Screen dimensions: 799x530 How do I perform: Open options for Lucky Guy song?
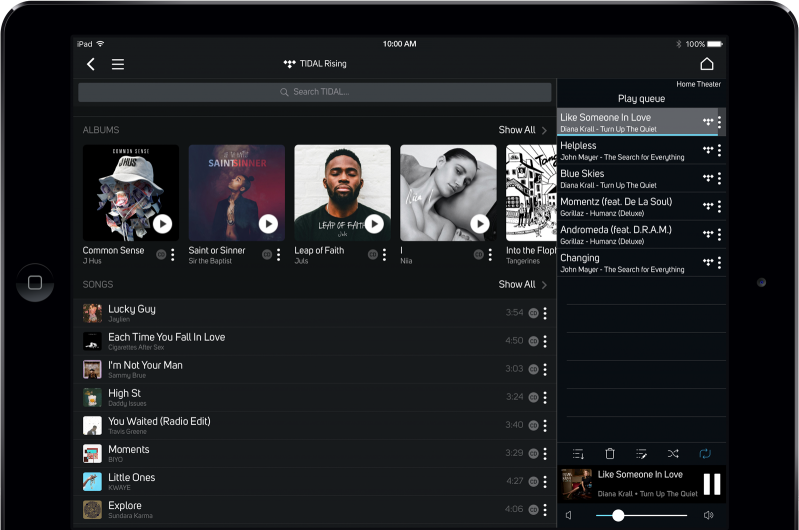point(545,313)
